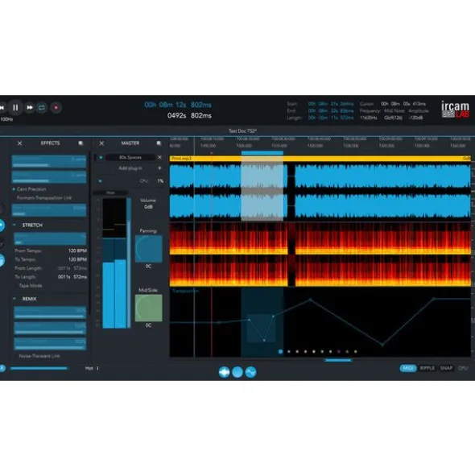Click the middle round view mode button

tap(237, 372)
